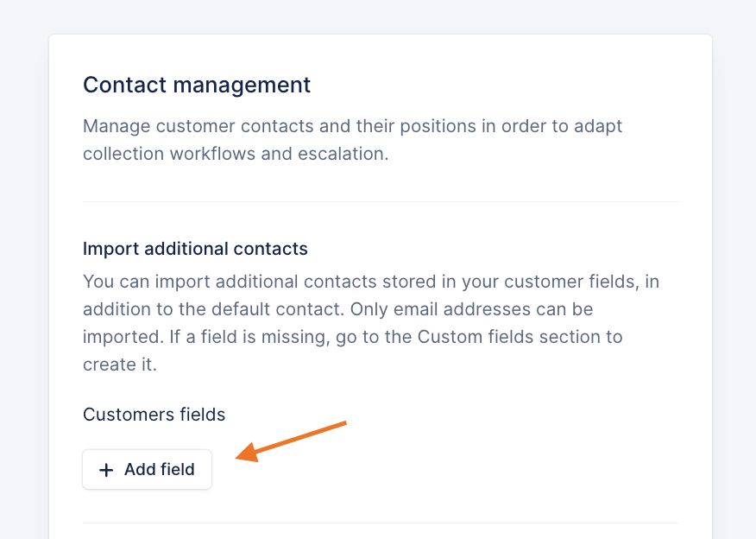Click the Contact management heading
Screen dimensions: 756x539
pyautogui.click(x=196, y=86)
